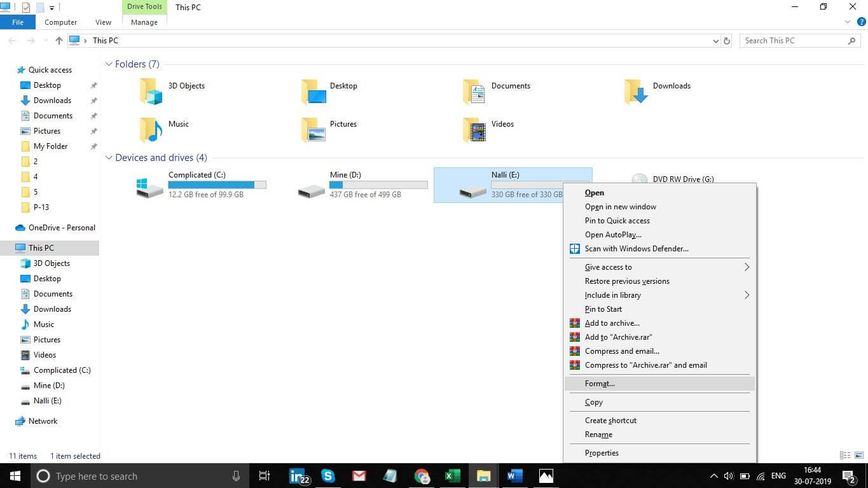Open Task View on the taskbar
This screenshot has width=868, height=488.
pos(265,476)
